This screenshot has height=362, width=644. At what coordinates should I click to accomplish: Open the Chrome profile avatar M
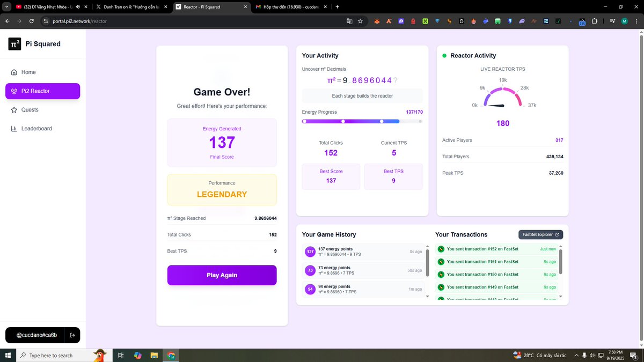(x=624, y=21)
